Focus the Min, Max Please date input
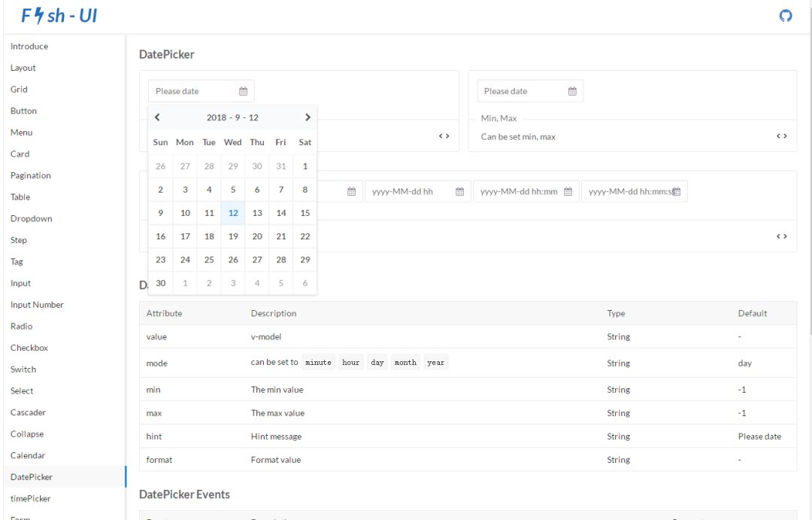This screenshot has height=520, width=812. (530, 91)
